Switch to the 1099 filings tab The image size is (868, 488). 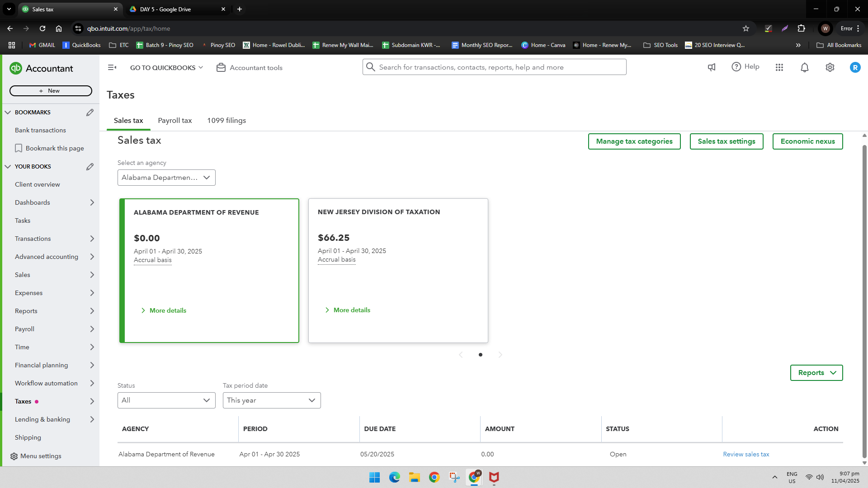226,121
